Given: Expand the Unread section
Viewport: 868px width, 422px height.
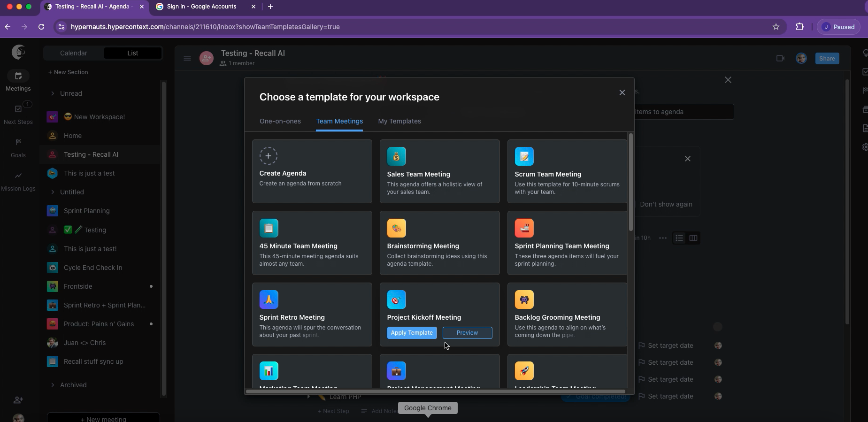Looking at the screenshot, I should pos(53,93).
